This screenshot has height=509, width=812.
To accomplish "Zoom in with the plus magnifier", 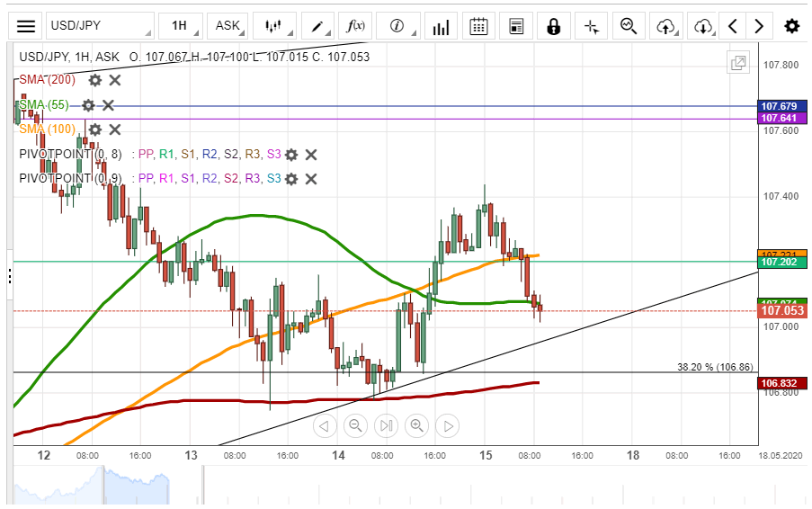I will pyautogui.click(x=417, y=425).
